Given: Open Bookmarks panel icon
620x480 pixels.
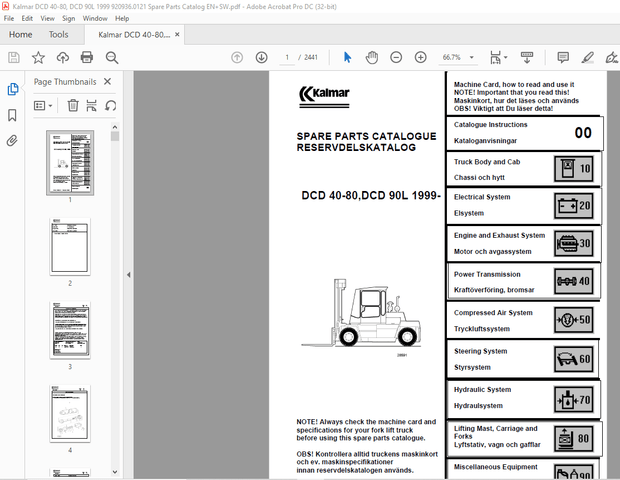Looking at the screenshot, I should point(12,115).
